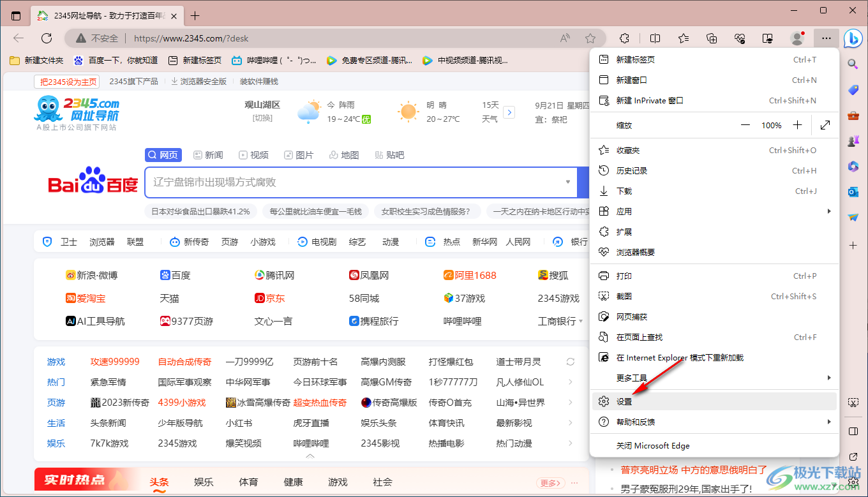Click 浏览器安全版 download link
This screenshot has height=497, width=868.
(x=198, y=82)
